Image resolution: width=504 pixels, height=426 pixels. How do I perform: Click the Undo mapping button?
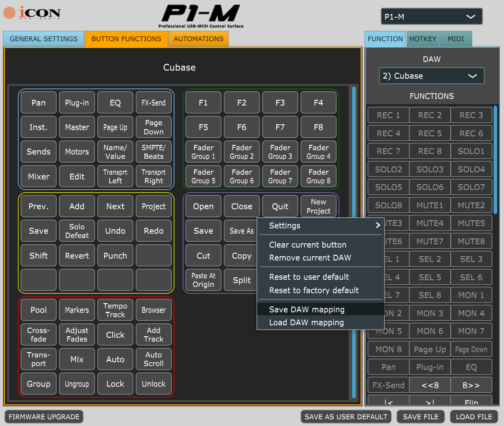coord(115,231)
